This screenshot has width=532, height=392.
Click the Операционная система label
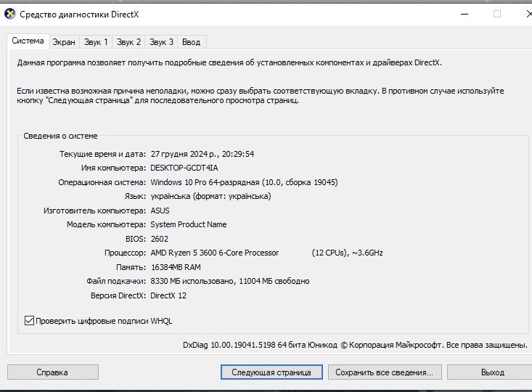pyautogui.click(x=102, y=182)
